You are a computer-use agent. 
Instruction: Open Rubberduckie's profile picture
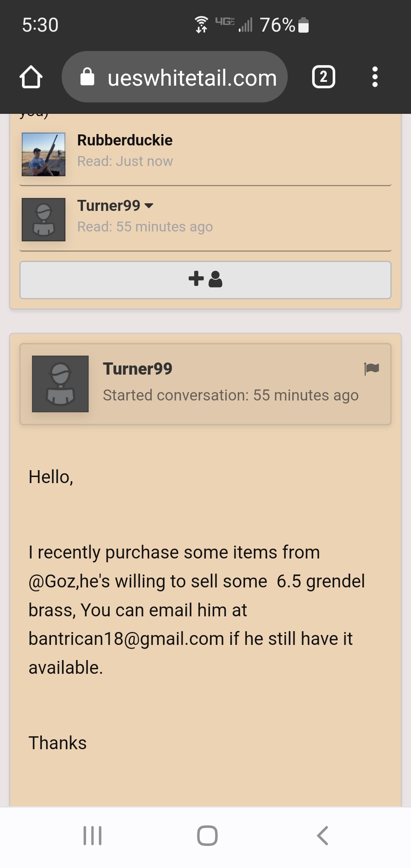[43, 154]
